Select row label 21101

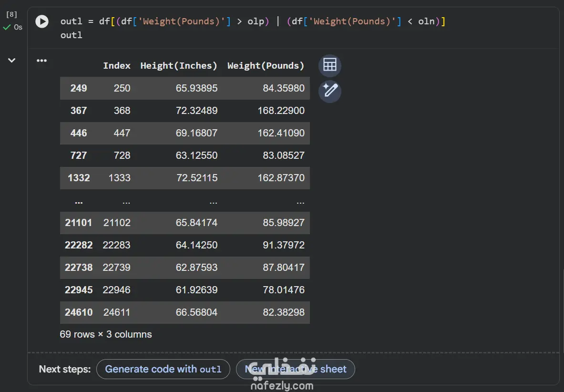click(78, 223)
